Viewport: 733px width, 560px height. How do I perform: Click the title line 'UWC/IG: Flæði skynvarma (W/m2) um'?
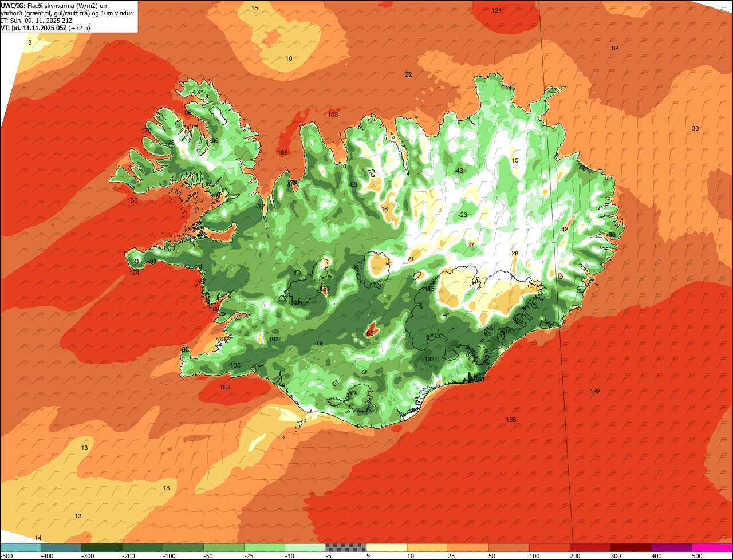[x=54, y=5]
